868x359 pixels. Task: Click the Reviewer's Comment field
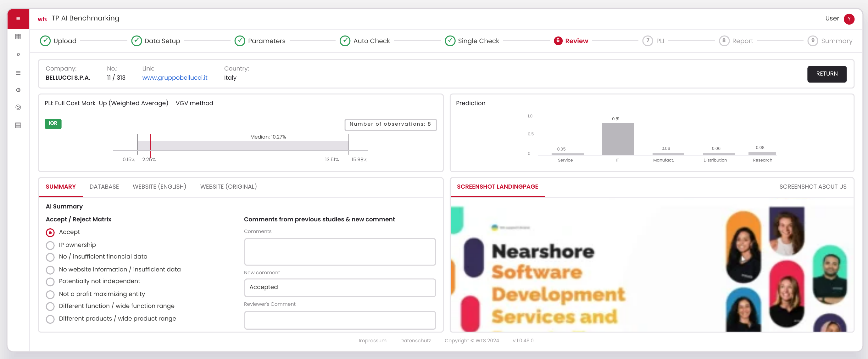click(340, 320)
